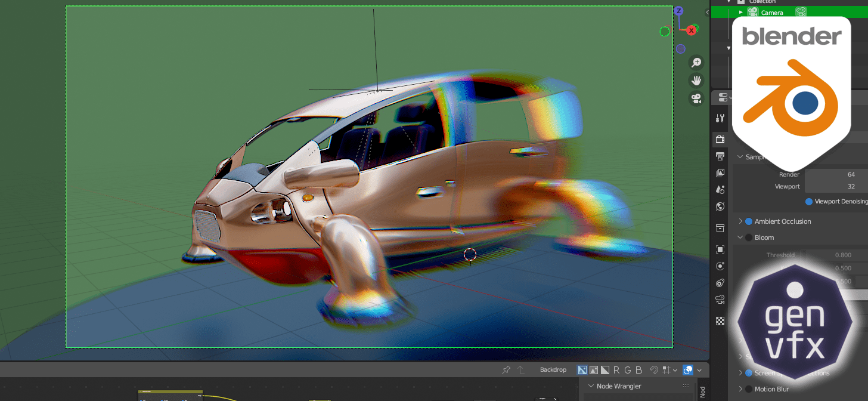This screenshot has width=868, height=401.
Task: Open the Physics properties tab
Action: [x=720, y=266]
